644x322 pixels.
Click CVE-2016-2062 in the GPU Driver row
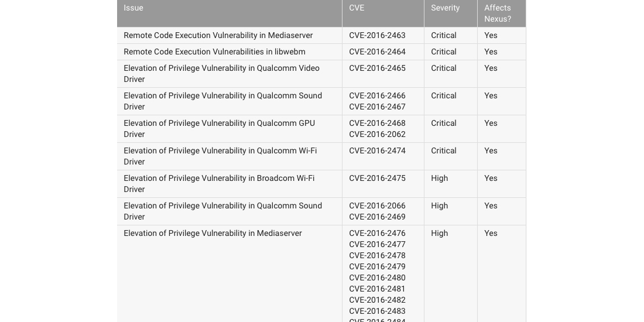click(x=377, y=134)
